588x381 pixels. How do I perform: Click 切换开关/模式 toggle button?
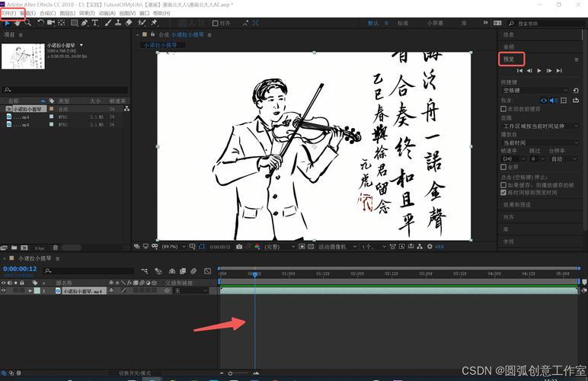[x=135, y=373]
